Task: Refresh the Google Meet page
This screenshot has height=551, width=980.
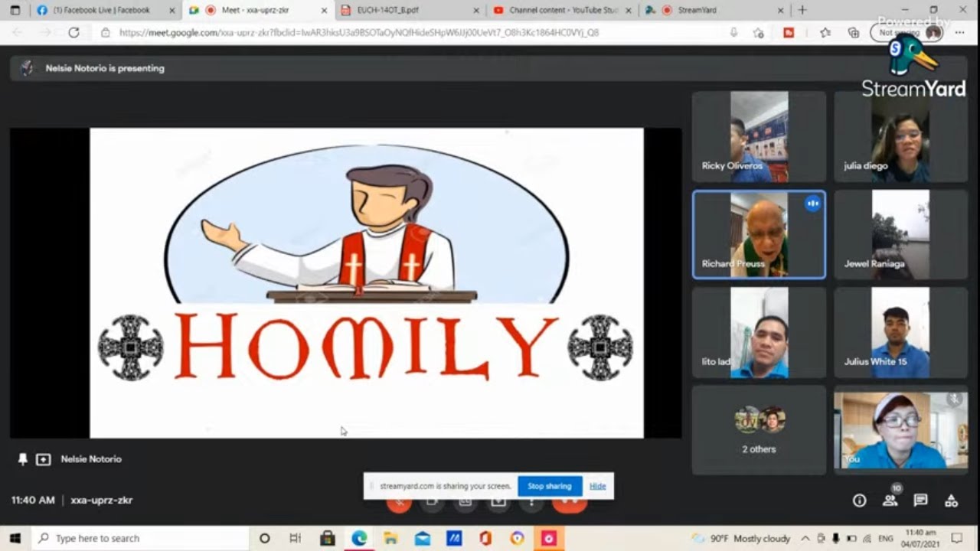Action: pyautogui.click(x=73, y=32)
